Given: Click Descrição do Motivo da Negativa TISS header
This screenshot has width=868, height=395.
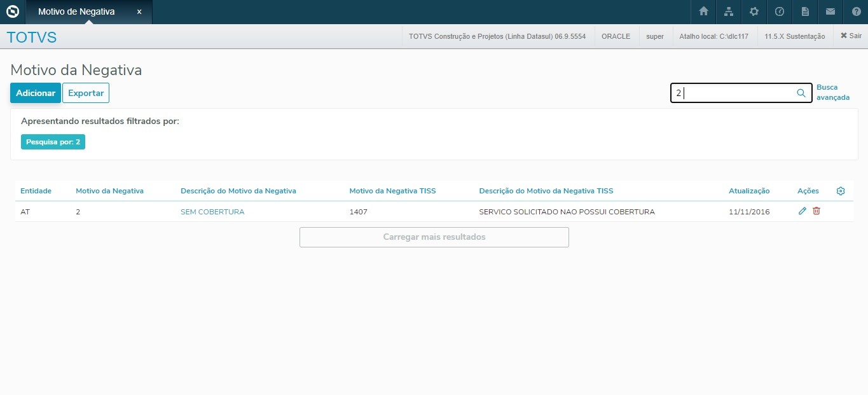Looking at the screenshot, I should point(546,191).
